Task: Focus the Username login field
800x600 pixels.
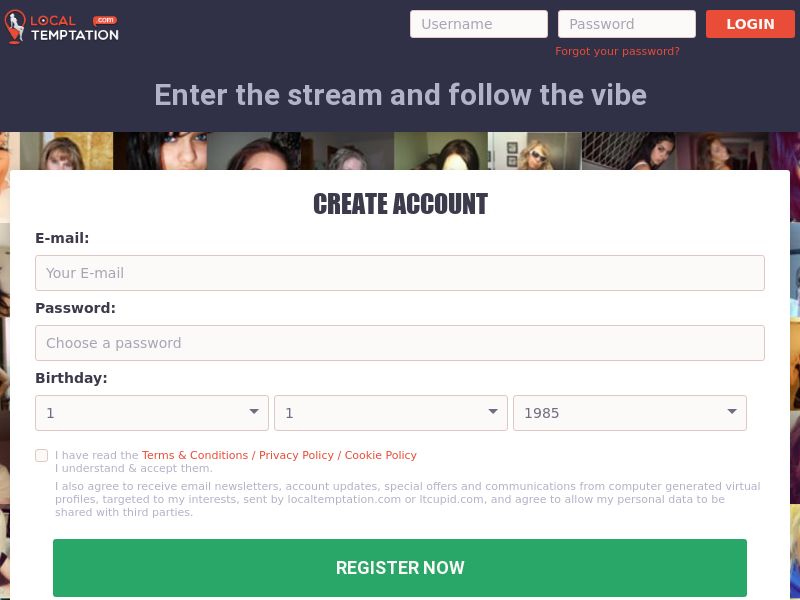Action: (478, 24)
